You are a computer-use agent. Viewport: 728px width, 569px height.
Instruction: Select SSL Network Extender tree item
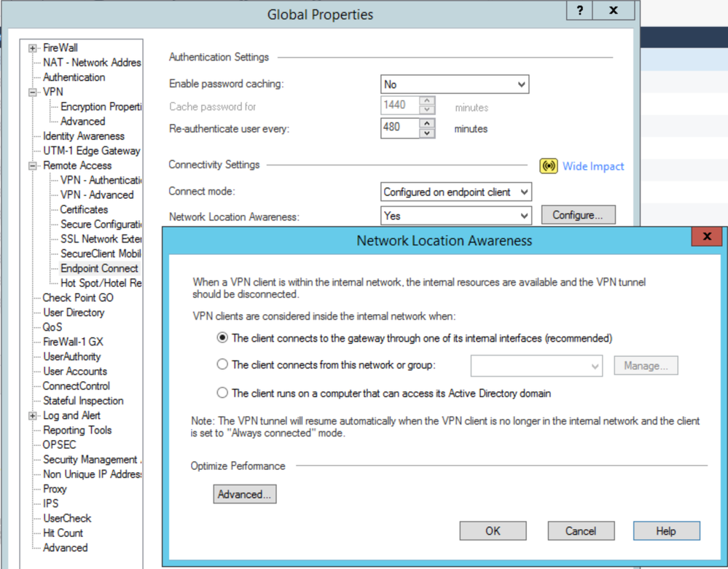(x=101, y=239)
